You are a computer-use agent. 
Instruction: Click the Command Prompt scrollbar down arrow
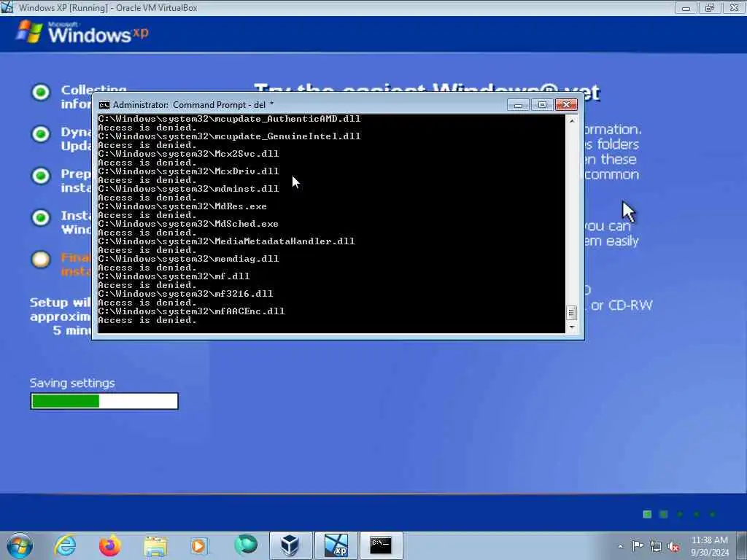(x=572, y=327)
